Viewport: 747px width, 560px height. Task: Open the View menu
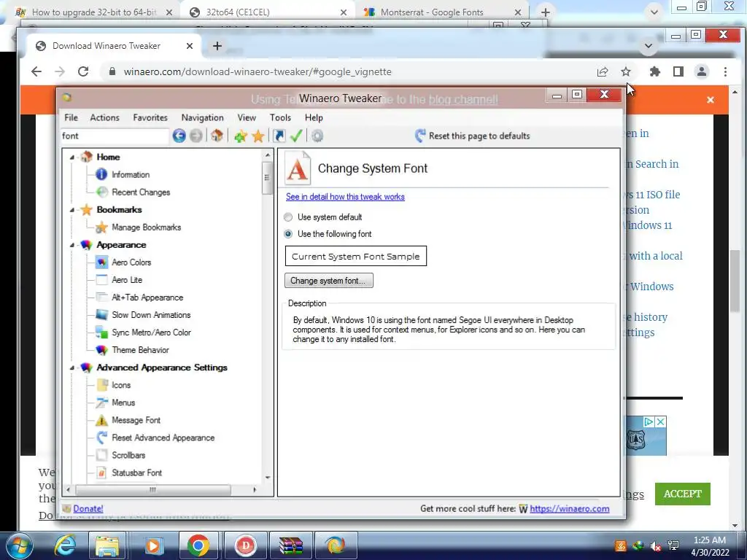(247, 117)
